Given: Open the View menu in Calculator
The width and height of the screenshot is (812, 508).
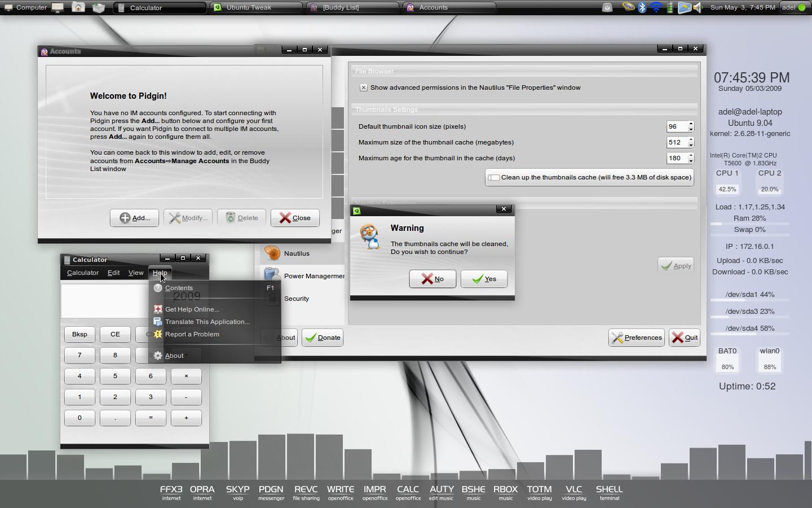Looking at the screenshot, I should click(x=136, y=273).
